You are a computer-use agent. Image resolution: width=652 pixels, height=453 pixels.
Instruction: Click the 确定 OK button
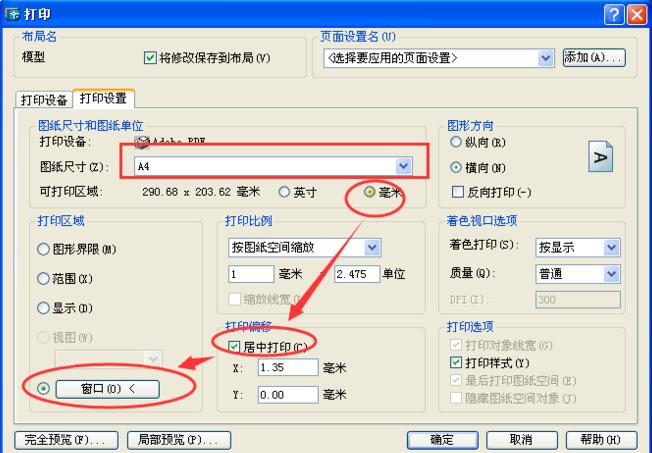[442, 440]
